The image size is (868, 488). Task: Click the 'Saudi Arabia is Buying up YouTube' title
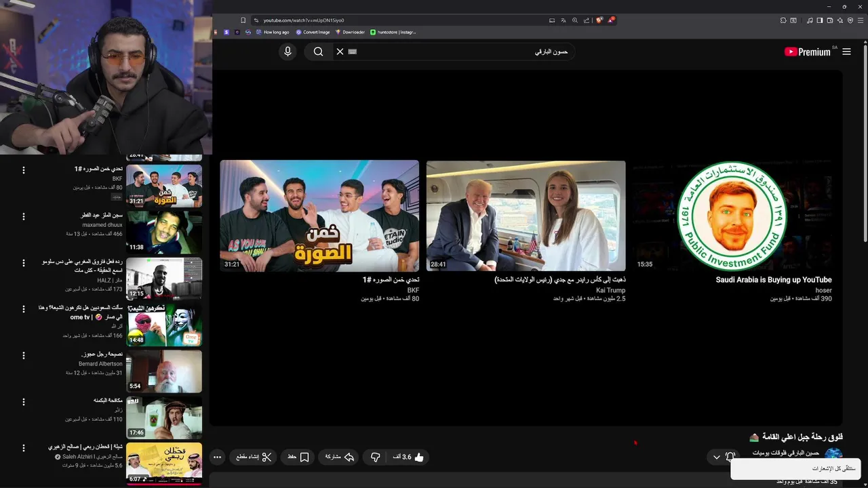(774, 280)
